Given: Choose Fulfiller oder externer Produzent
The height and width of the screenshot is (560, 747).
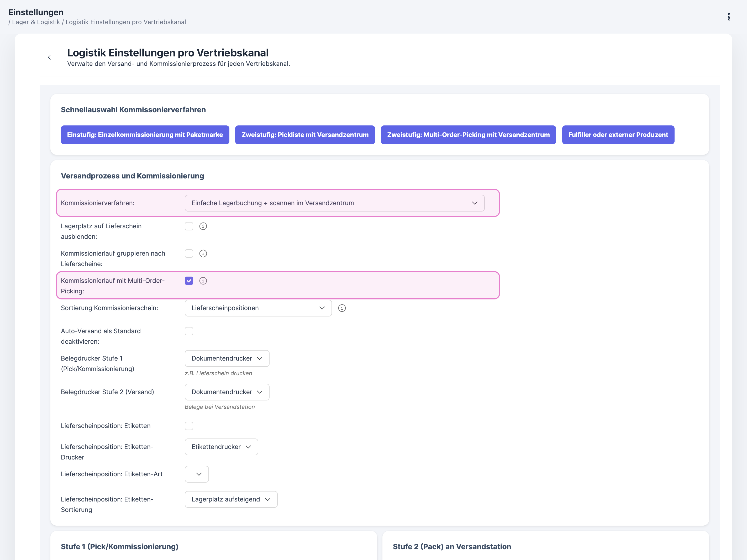Looking at the screenshot, I should pos(618,135).
